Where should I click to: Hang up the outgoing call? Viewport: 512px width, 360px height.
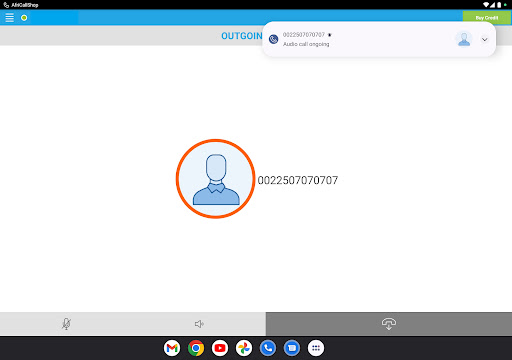click(389, 324)
